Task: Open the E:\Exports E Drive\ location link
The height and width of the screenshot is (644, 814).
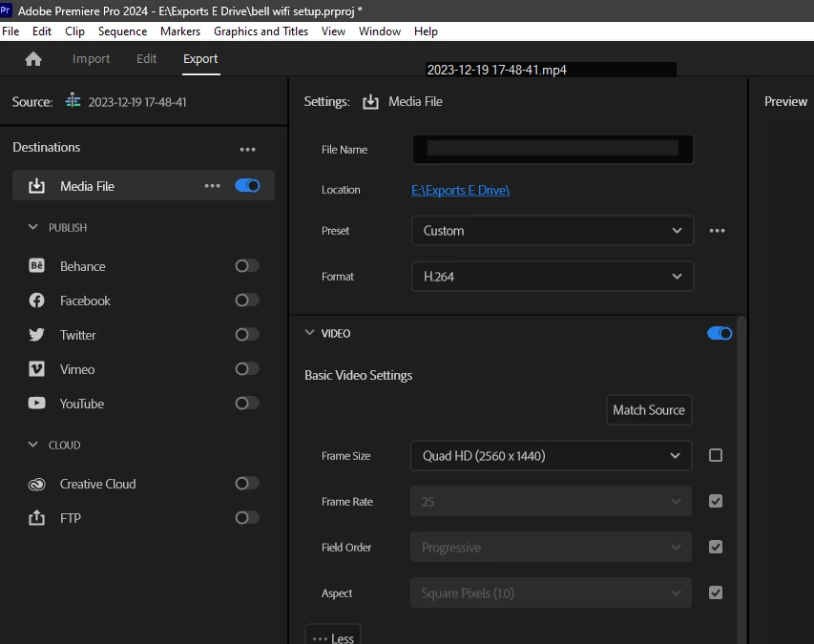Action: pyautogui.click(x=461, y=190)
